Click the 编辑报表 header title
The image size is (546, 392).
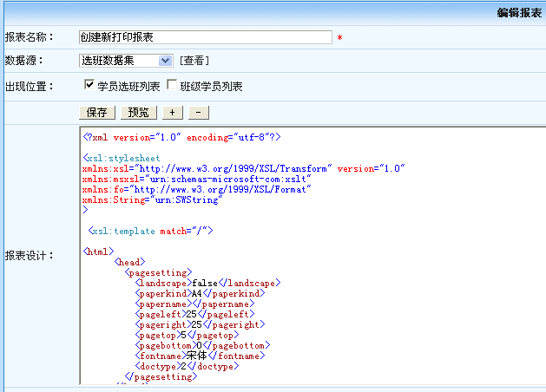[519, 13]
